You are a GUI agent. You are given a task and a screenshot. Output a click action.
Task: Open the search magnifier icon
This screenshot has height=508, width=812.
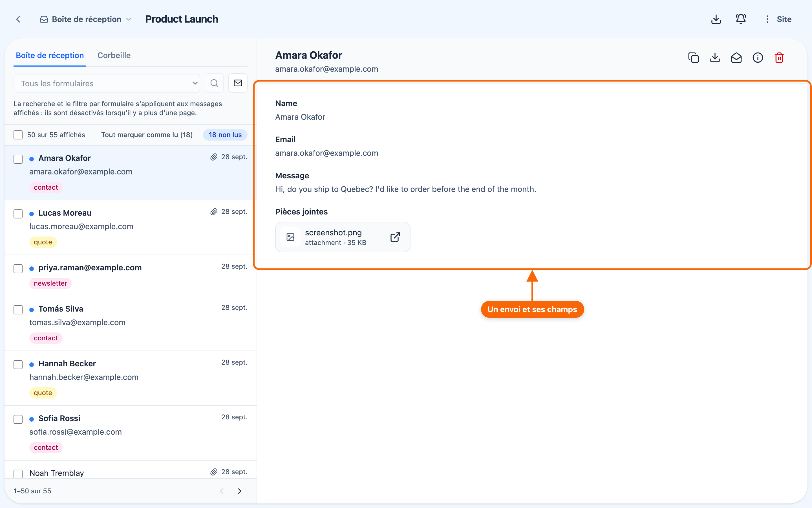pyautogui.click(x=214, y=83)
